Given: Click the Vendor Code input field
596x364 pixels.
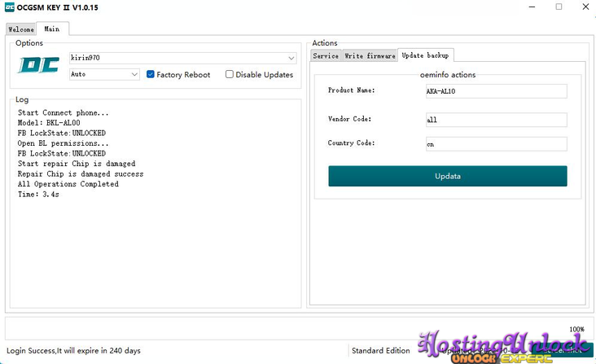Looking at the screenshot, I should tap(496, 120).
